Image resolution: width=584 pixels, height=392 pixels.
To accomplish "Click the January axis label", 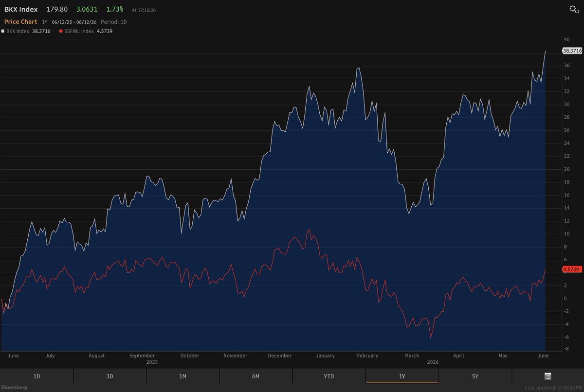I will tap(325, 356).
